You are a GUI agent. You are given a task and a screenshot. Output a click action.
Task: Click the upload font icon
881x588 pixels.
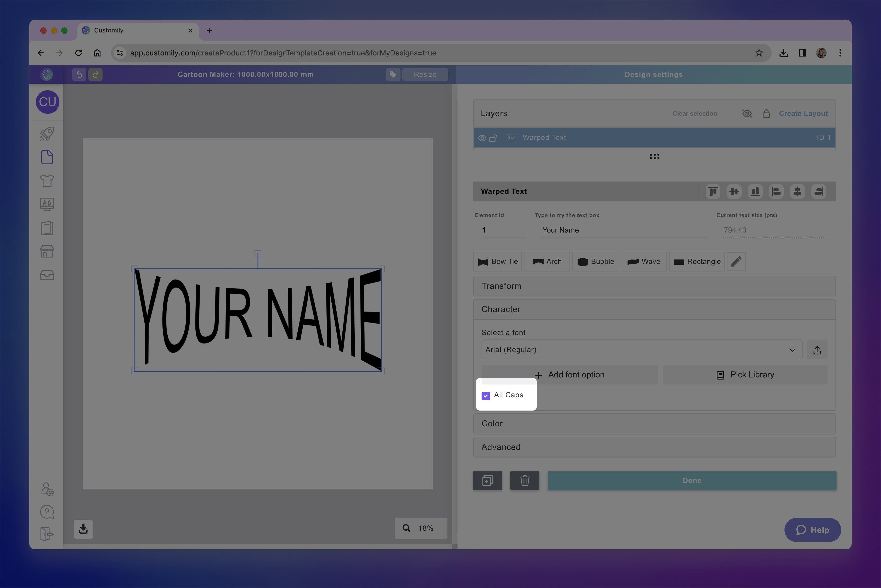coord(817,350)
